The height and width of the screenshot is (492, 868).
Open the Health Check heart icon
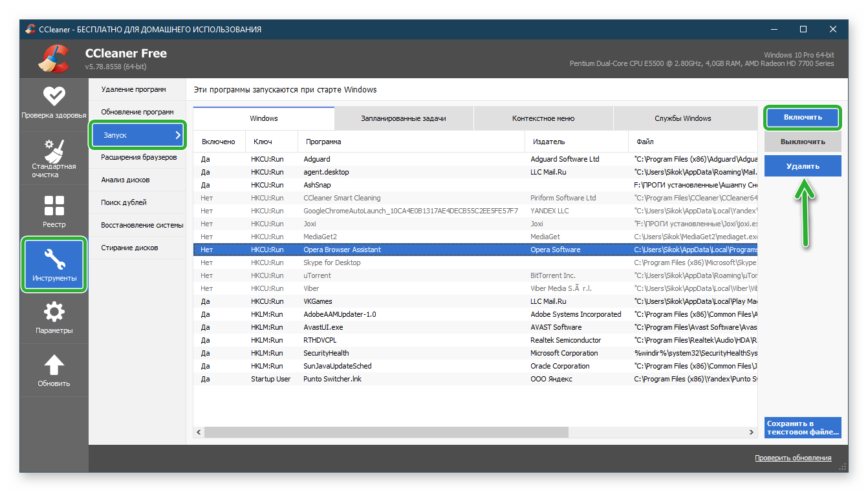[x=54, y=96]
